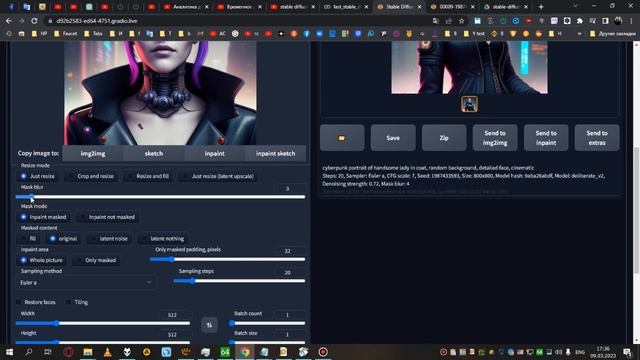Send result to img2img
Image resolution: width=640 pixels, height=360 pixels.
point(495,138)
